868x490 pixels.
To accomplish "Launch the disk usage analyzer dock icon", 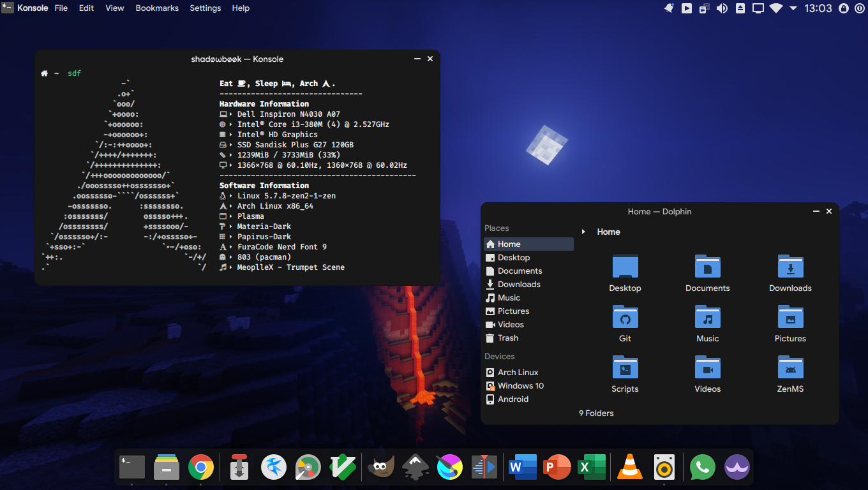I will 308,468.
